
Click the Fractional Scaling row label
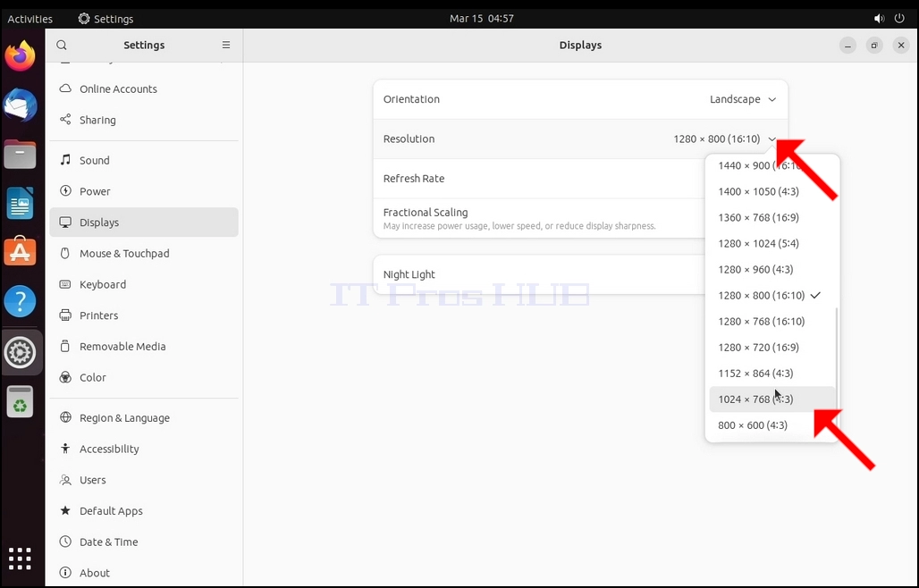coord(426,212)
